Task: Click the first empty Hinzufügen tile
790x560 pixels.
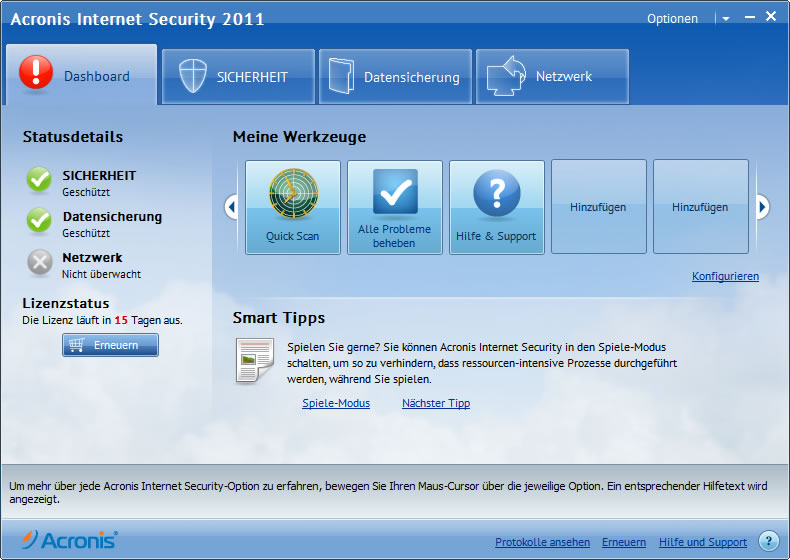Action: click(x=598, y=207)
